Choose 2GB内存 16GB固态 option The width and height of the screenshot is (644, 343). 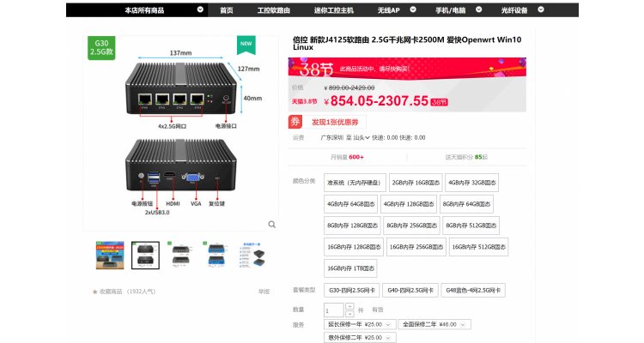[x=416, y=183]
